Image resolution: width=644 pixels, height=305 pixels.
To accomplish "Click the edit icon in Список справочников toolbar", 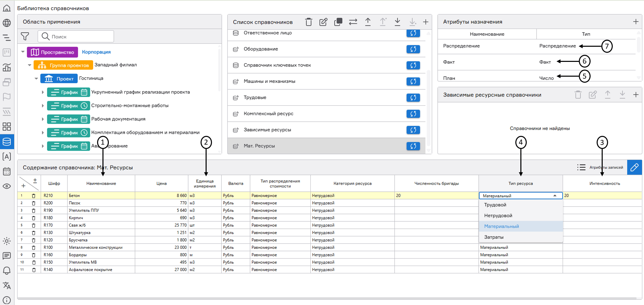I will 323,22.
